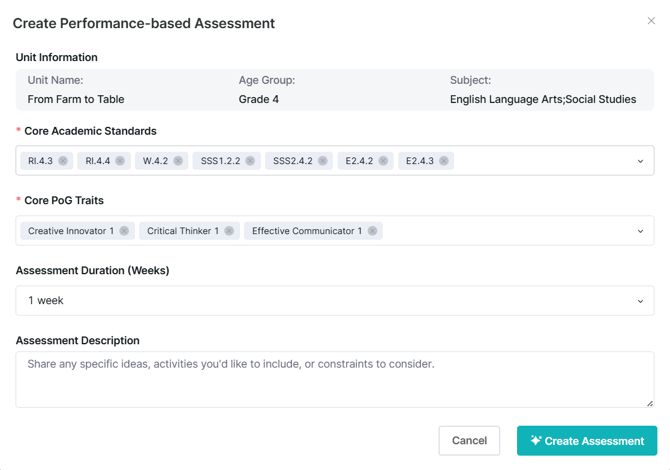Click the 1 week duration value

click(46, 301)
